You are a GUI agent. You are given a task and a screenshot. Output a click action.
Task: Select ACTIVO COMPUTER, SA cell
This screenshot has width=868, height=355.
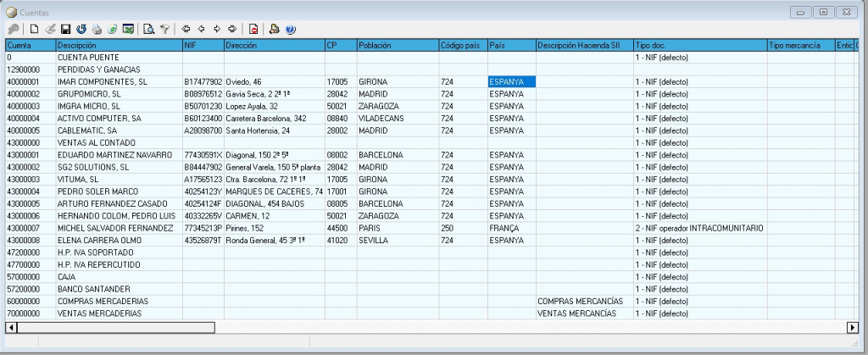[119, 119]
